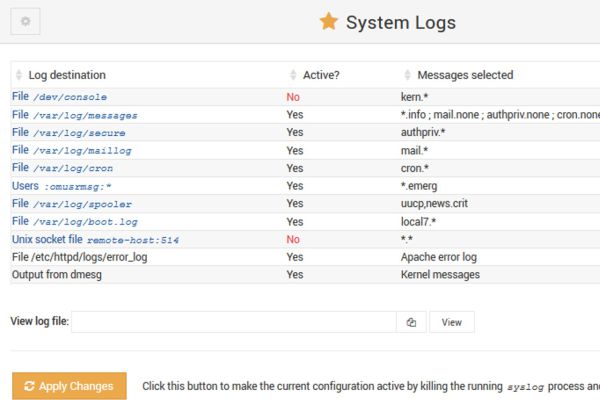This screenshot has height=400, width=600.
Task: Click red No status for remote-host:514
Action: click(x=293, y=240)
